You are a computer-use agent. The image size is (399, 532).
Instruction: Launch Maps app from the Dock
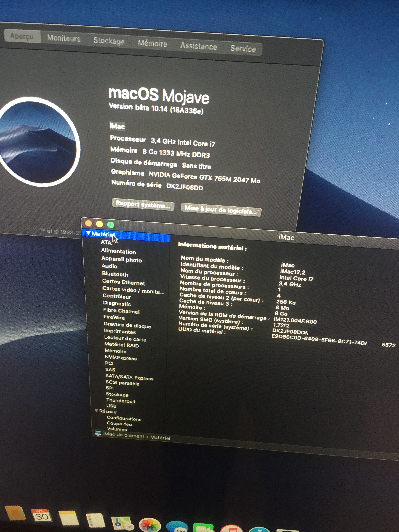(122, 523)
